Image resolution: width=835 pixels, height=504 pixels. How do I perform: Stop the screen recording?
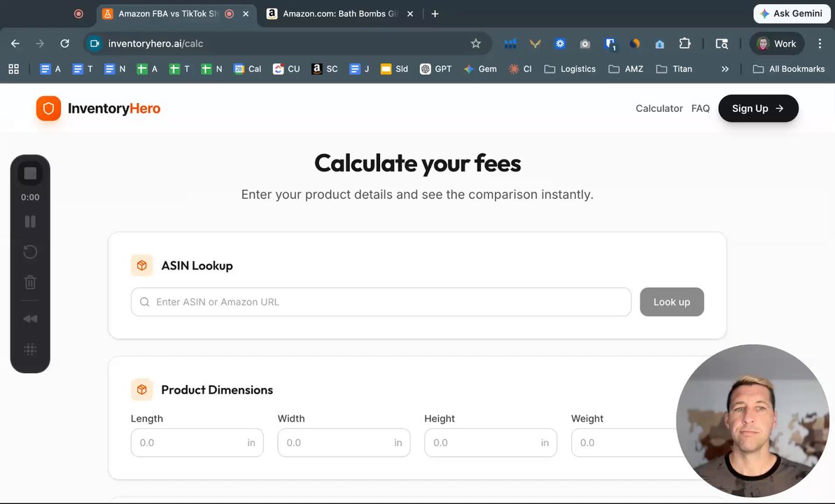click(x=30, y=173)
